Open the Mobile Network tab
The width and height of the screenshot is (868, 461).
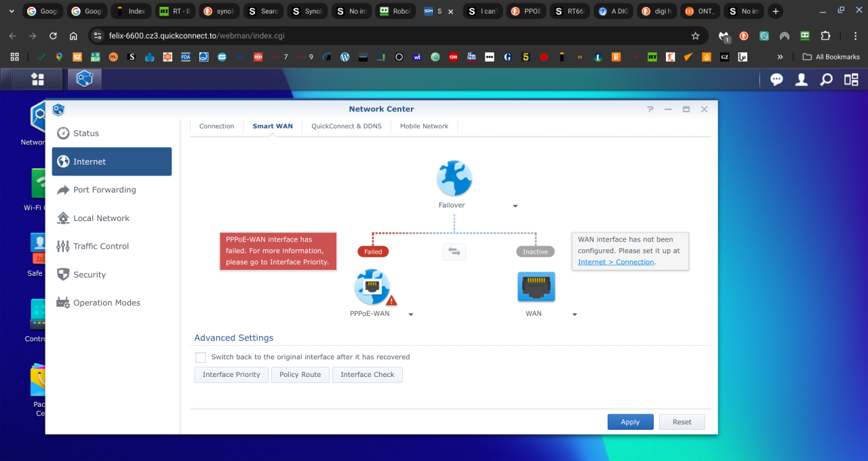pyautogui.click(x=424, y=126)
